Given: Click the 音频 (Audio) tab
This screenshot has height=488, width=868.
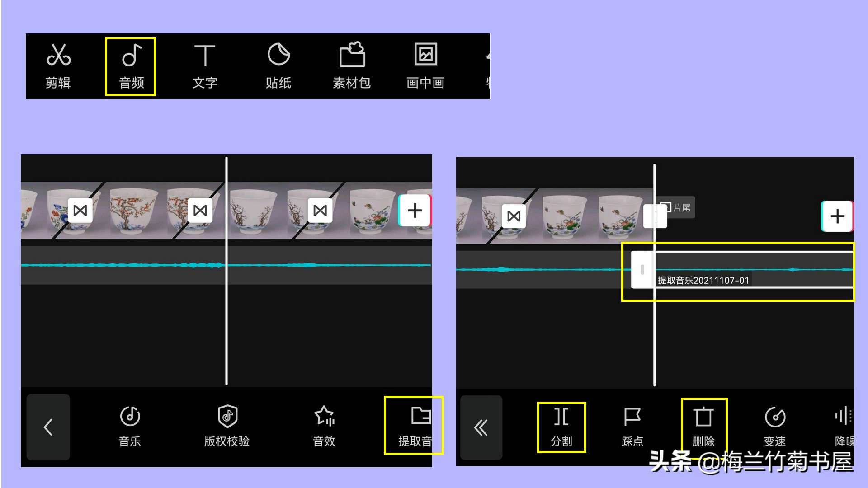Looking at the screenshot, I should [131, 64].
